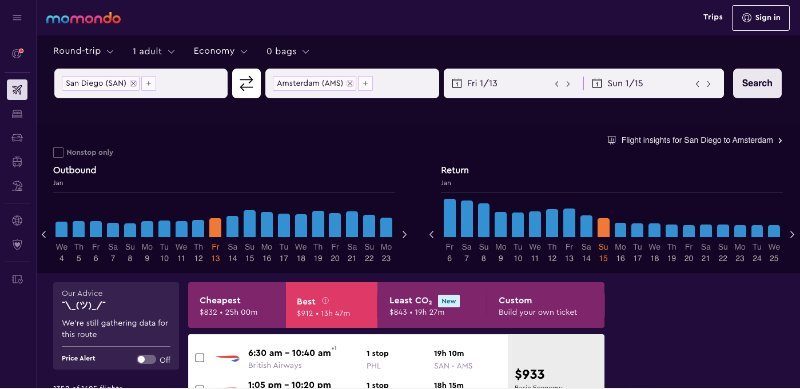
Task: Show later dates in Outbound chart
Action: coord(405,234)
